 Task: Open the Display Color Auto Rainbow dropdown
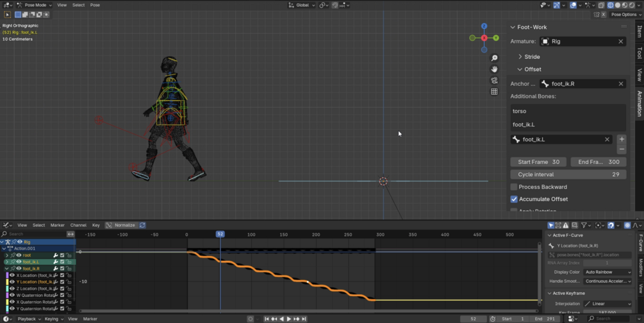(x=607, y=272)
